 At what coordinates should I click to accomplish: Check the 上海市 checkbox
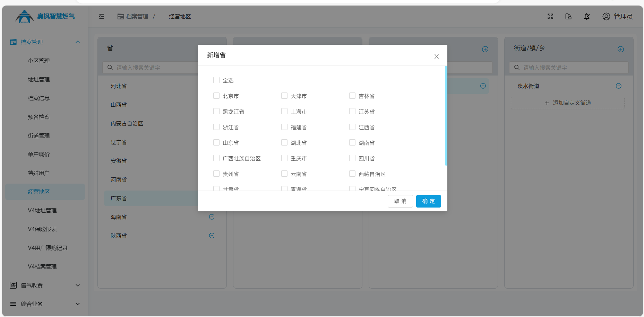coord(284,111)
